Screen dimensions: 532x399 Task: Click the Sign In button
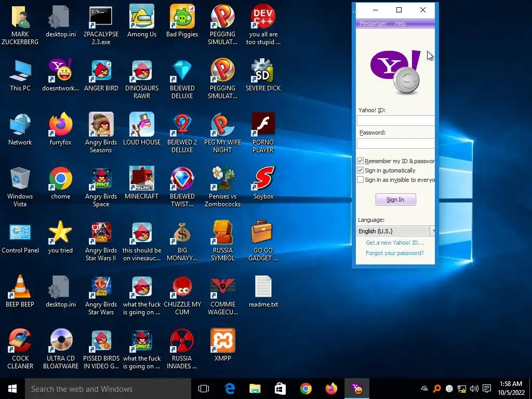point(395,199)
